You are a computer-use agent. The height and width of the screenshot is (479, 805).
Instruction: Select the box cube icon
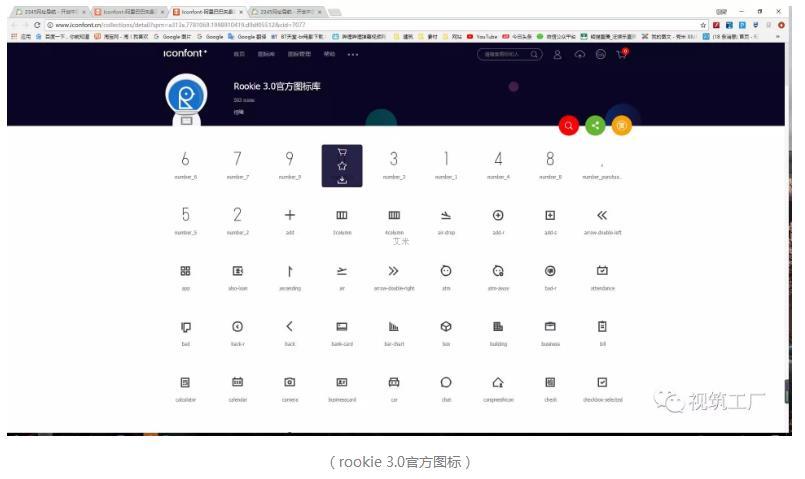point(446,326)
